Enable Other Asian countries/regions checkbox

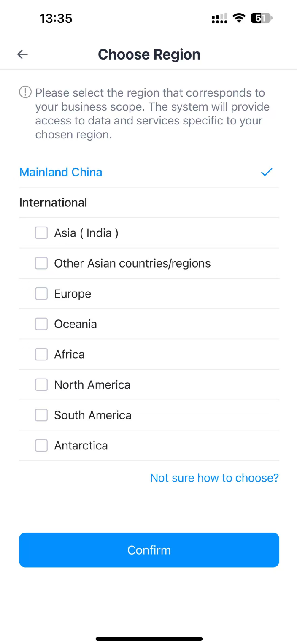(41, 263)
